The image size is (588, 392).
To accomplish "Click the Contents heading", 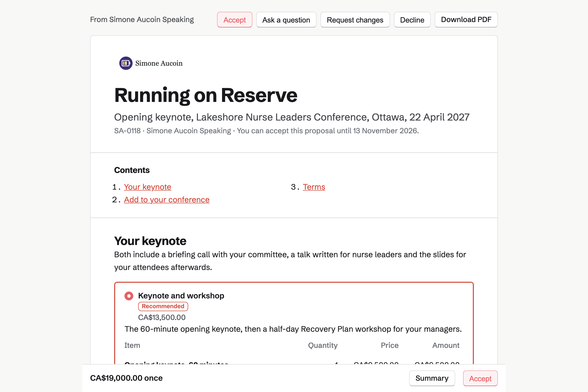I will [x=132, y=170].
